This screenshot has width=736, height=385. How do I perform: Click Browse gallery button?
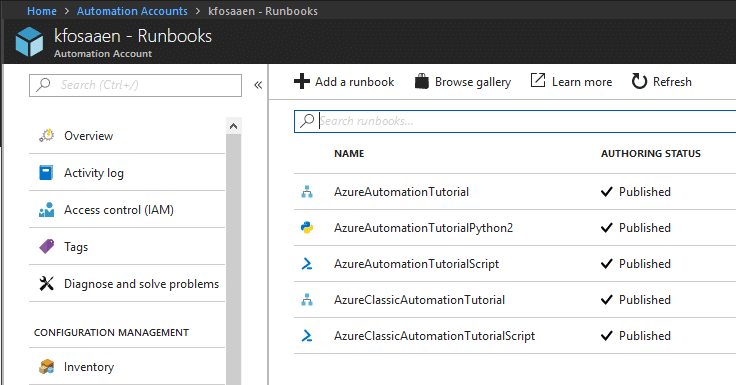tap(463, 82)
